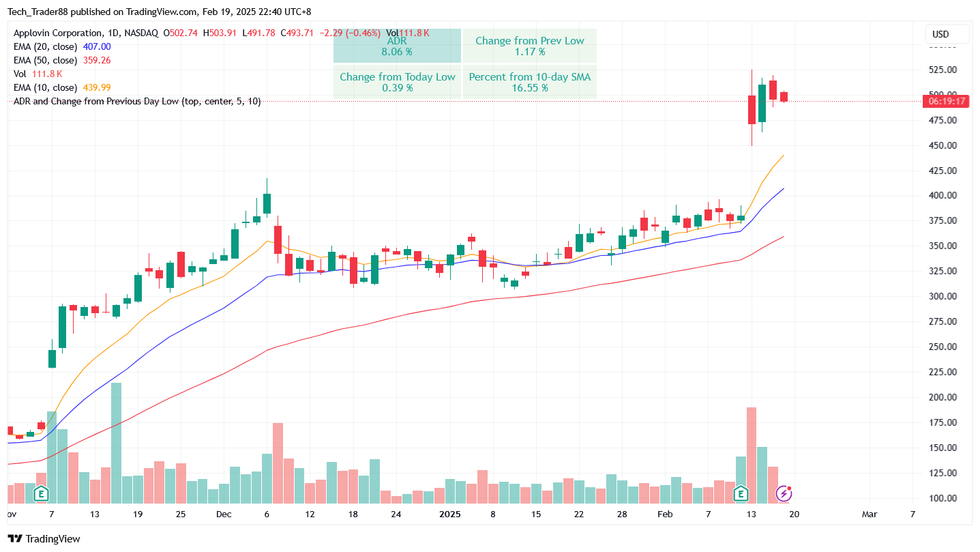The width and height of the screenshot is (980, 552).
Task: Click the 19 label on the date axis
Action: (138, 514)
